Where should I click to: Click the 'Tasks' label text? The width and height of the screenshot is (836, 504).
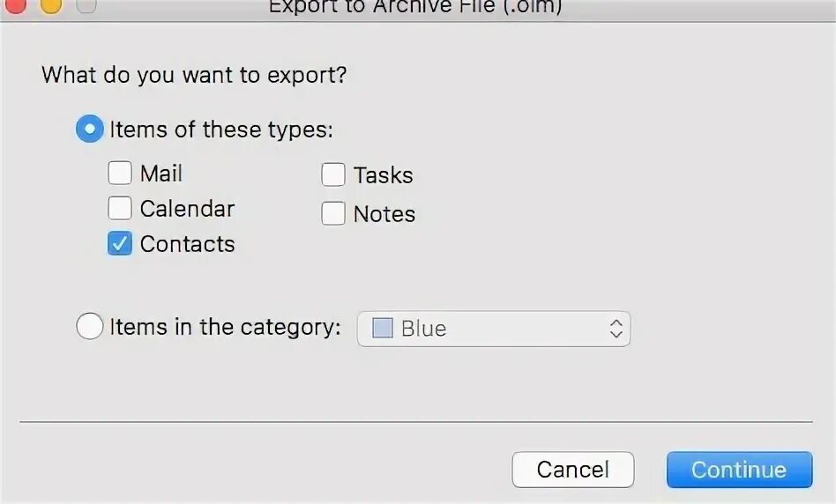[x=384, y=175]
